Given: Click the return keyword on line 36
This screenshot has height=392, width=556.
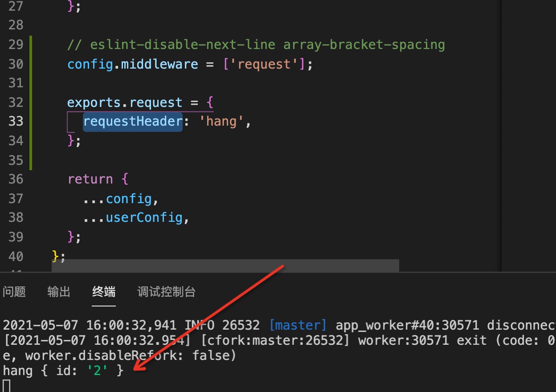Looking at the screenshot, I should tap(90, 179).
